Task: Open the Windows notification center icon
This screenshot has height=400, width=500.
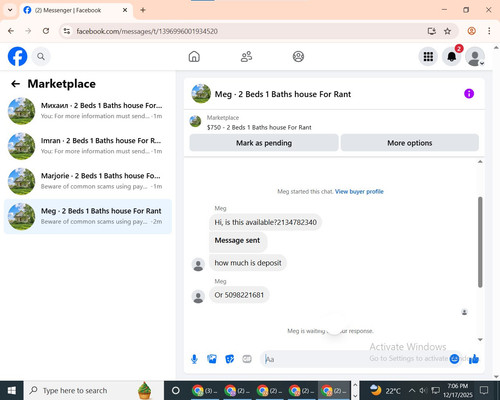Action: 484,390
